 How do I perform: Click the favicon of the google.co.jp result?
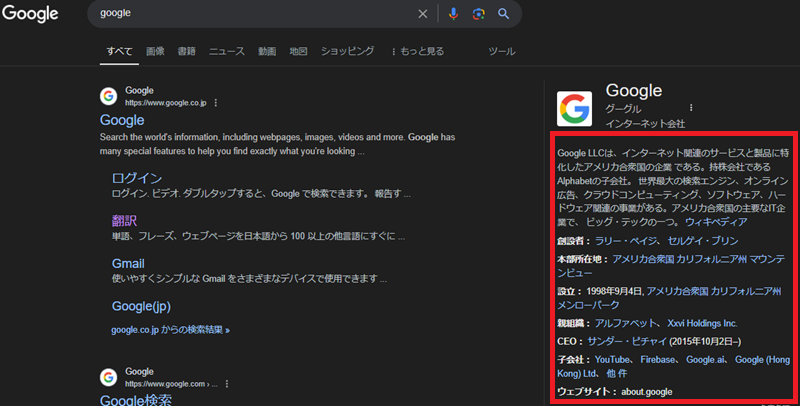(x=108, y=96)
